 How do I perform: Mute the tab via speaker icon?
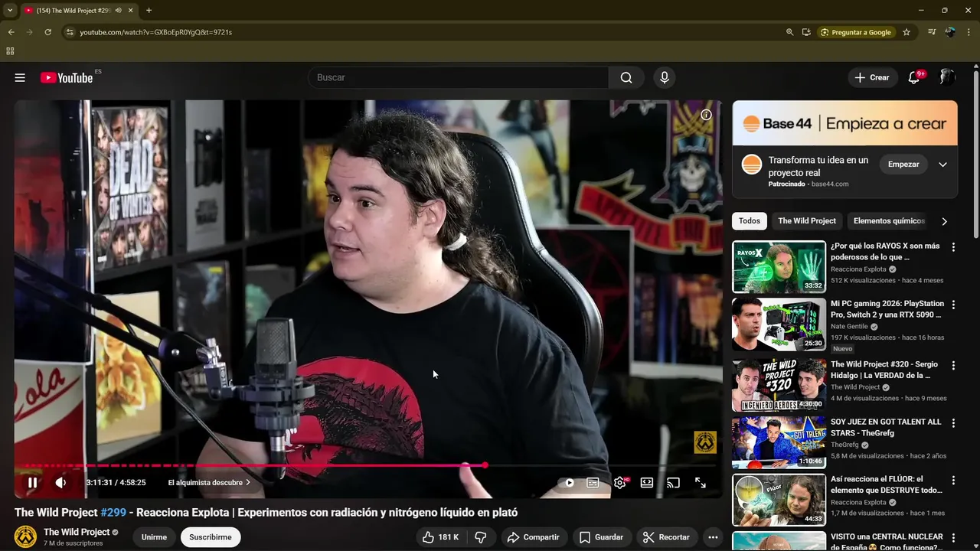coord(118,11)
